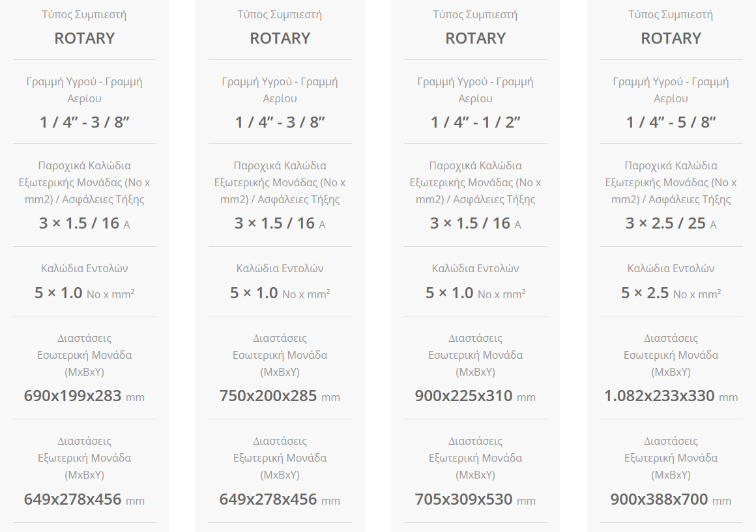Click Διαστάσεις Εξωτερική Μονάδα label in fourth column
The height and width of the screenshot is (532, 756).
click(x=671, y=458)
